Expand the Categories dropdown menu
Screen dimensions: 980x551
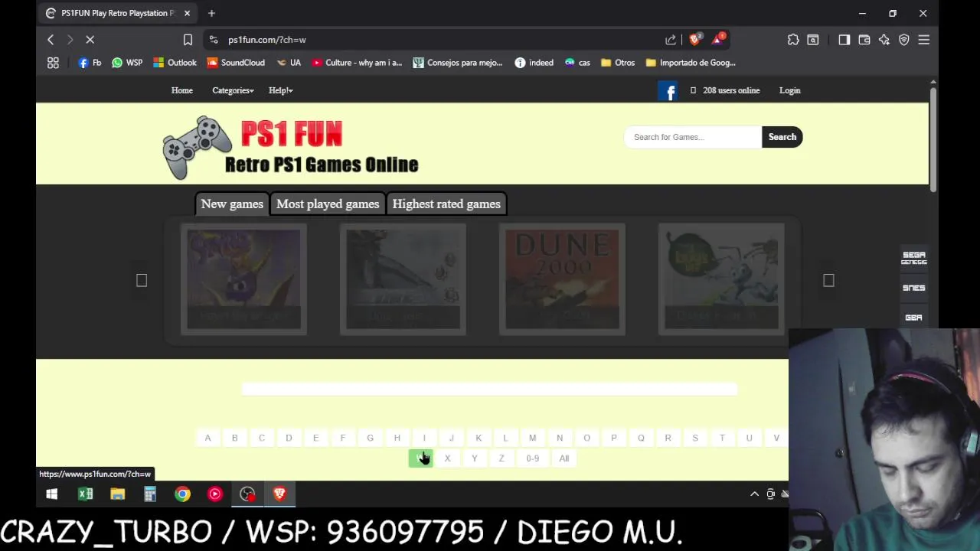click(233, 90)
